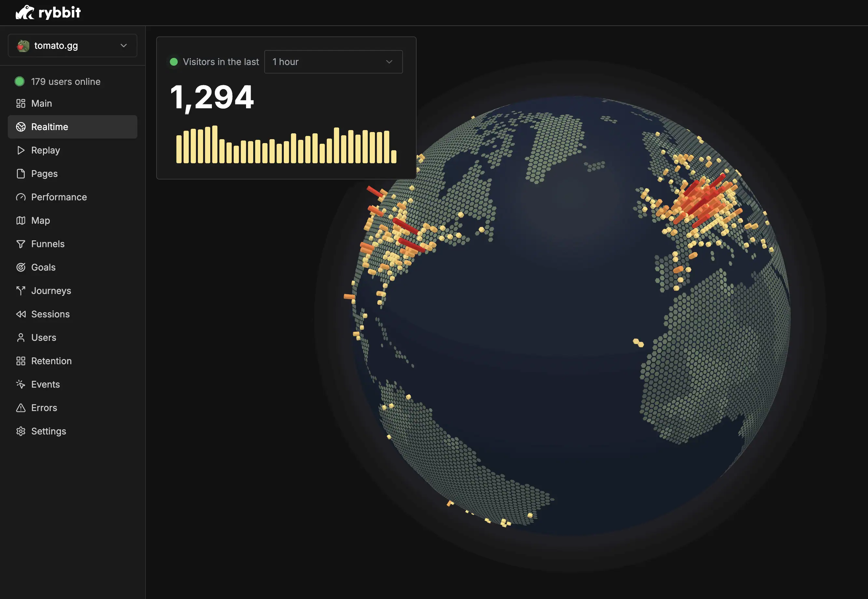Navigate to the Pages section
The image size is (868, 599).
[44, 174]
